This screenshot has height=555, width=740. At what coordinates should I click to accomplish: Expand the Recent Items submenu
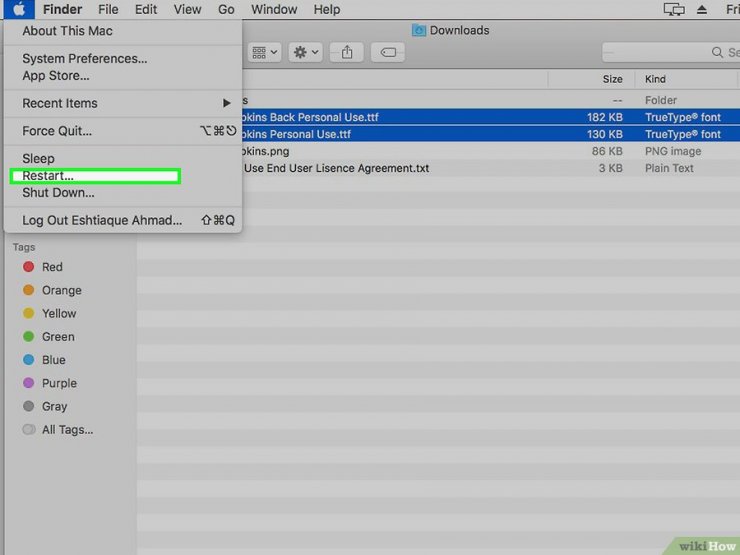click(123, 103)
